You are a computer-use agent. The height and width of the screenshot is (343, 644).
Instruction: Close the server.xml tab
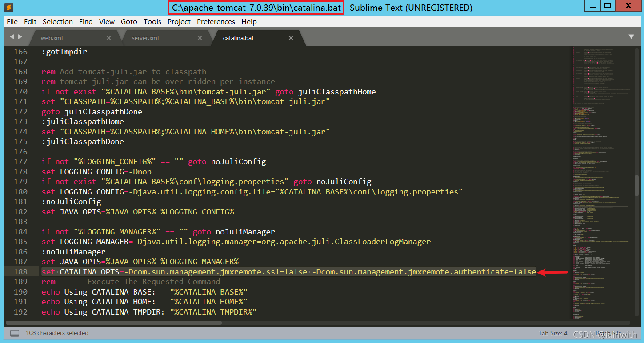click(200, 38)
